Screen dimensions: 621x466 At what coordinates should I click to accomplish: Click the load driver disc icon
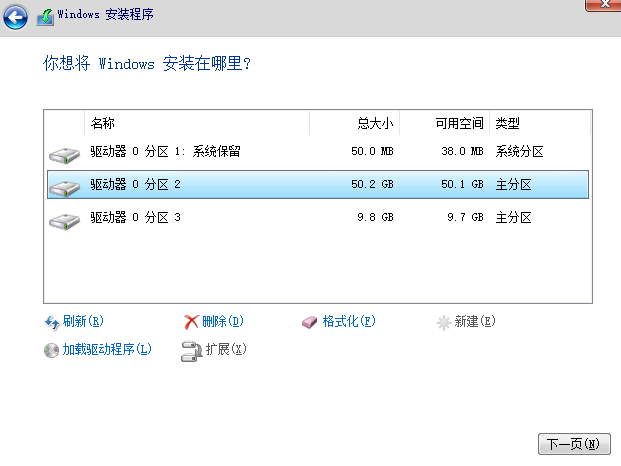(x=52, y=350)
